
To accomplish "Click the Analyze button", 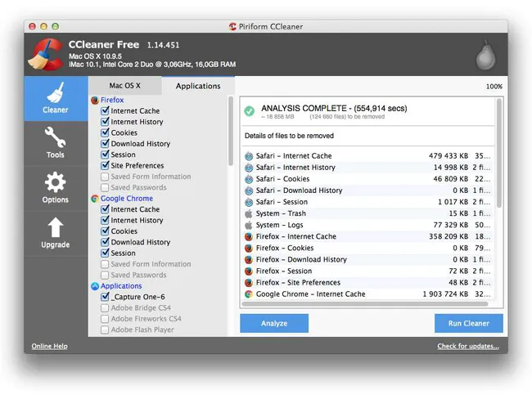I will pyautogui.click(x=273, y=323).
